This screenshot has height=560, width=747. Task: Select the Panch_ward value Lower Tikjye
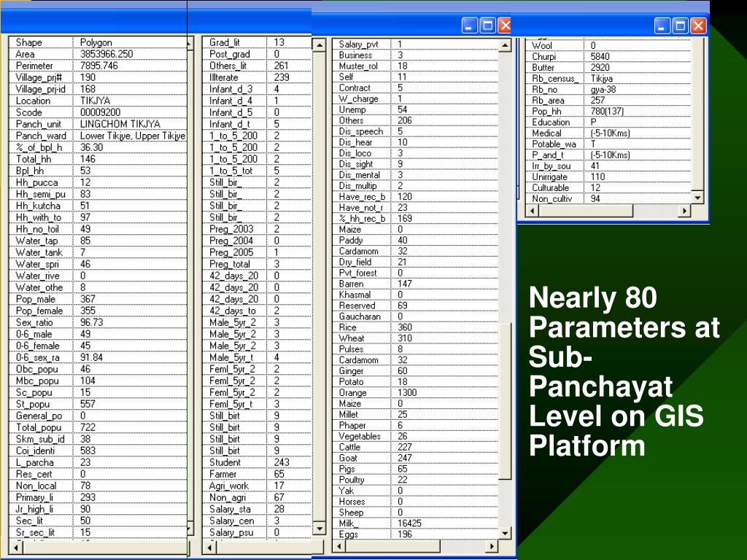(x=106, y=136)
